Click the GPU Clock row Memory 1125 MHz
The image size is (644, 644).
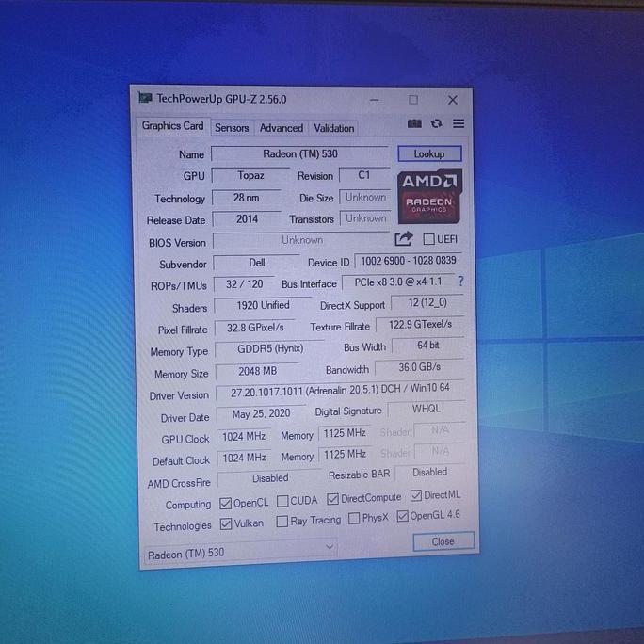tap(345, 433)
